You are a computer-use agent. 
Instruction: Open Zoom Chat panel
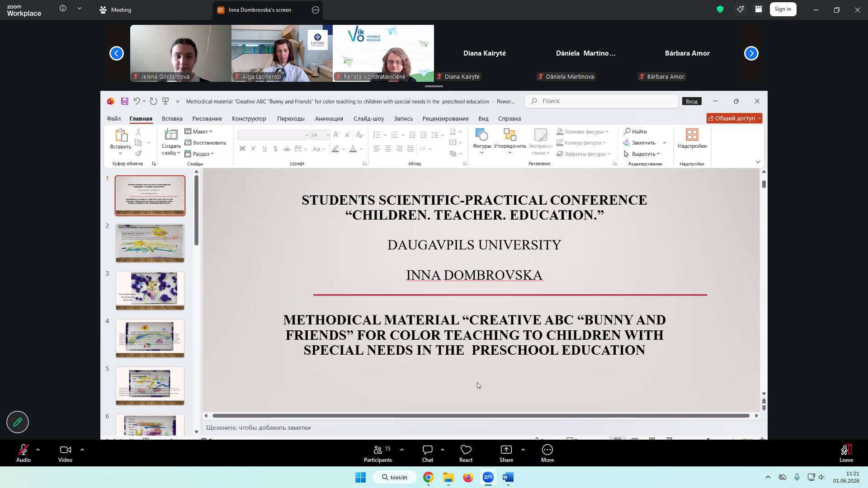coord(428,453)
